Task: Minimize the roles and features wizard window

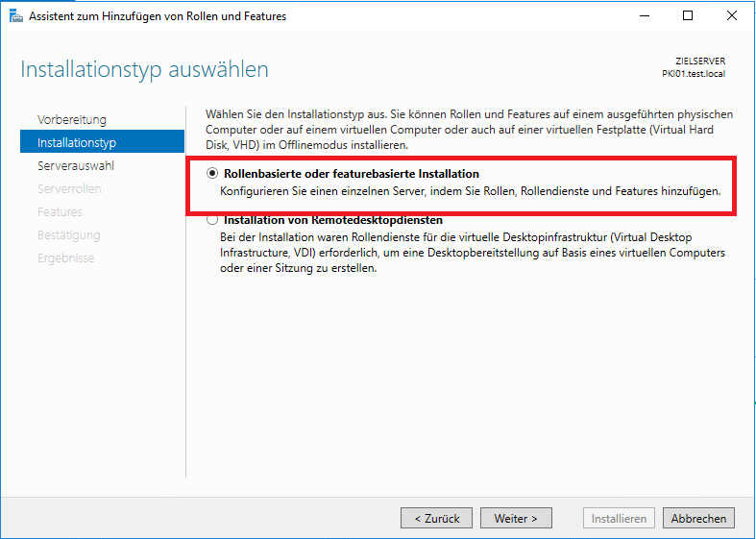Action: (644, 15)
